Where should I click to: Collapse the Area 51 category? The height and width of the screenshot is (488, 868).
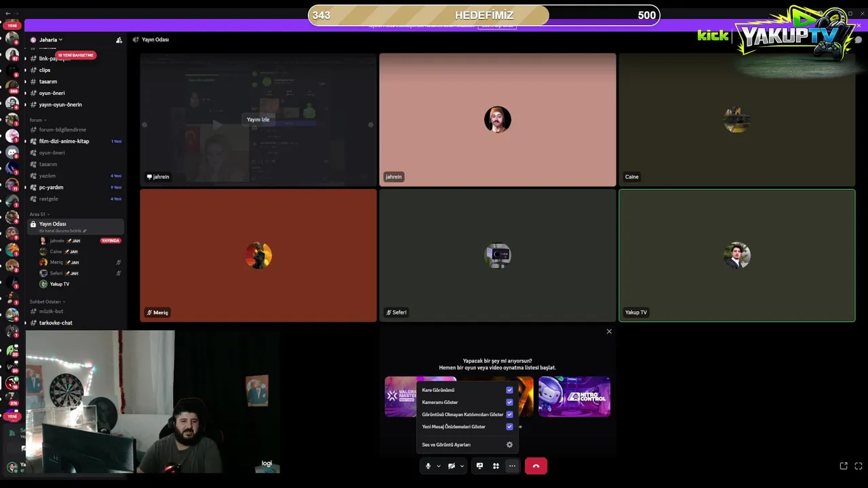(39, 214)
